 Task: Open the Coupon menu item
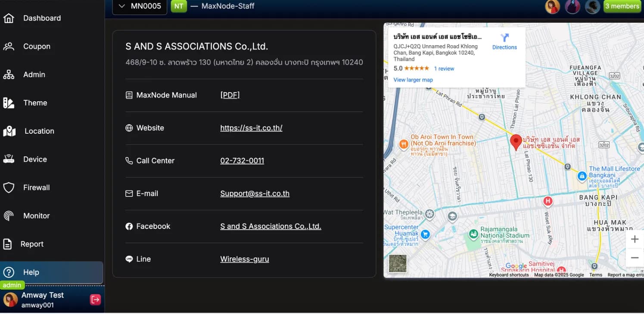pyautogui.click(x=37, y=46)
